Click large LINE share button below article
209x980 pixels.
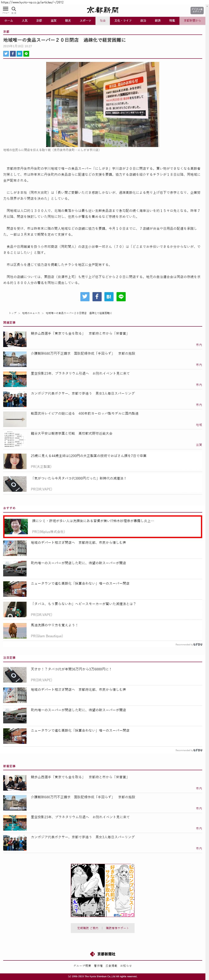point(121,296)
